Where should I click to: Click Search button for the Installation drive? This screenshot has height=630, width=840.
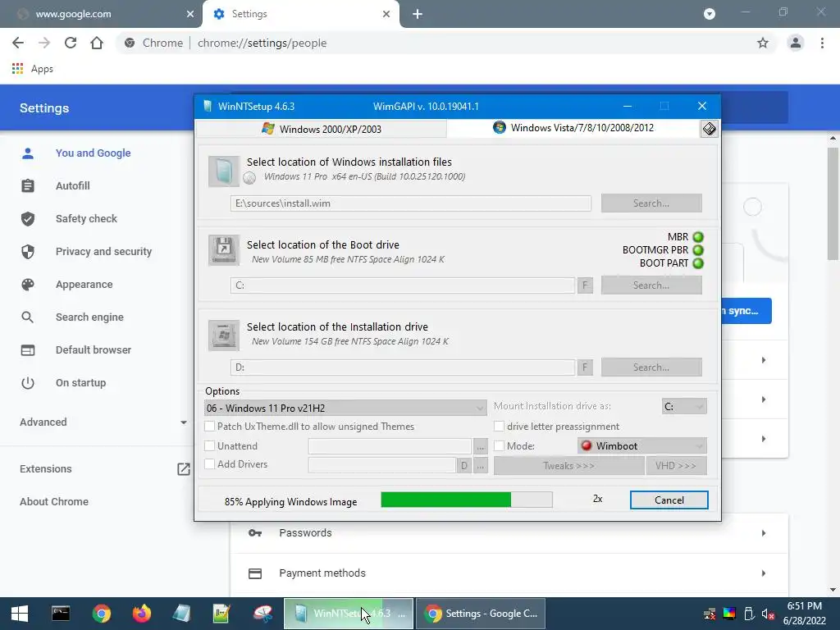pyautogui.click(x=651, y=367)
